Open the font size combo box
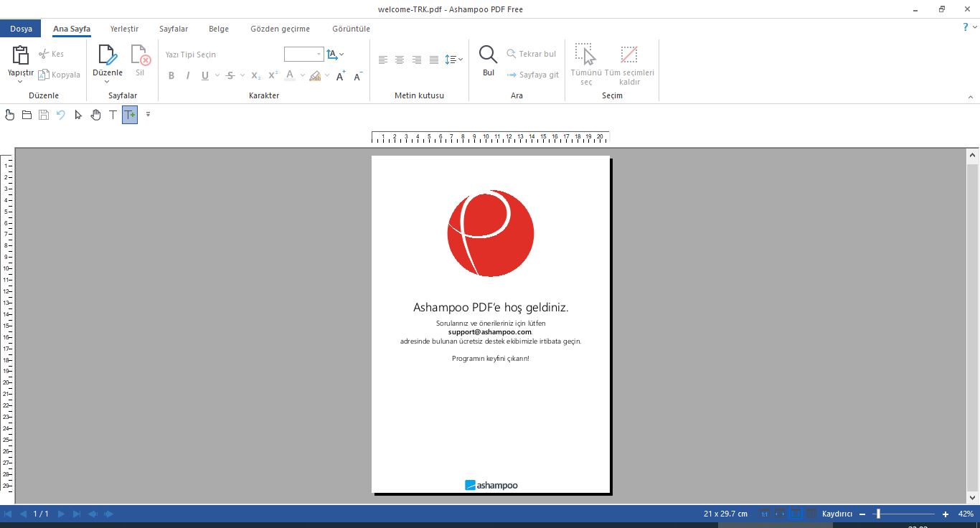The height and width of the screenshot is (528, 980). tap(304, 55)
